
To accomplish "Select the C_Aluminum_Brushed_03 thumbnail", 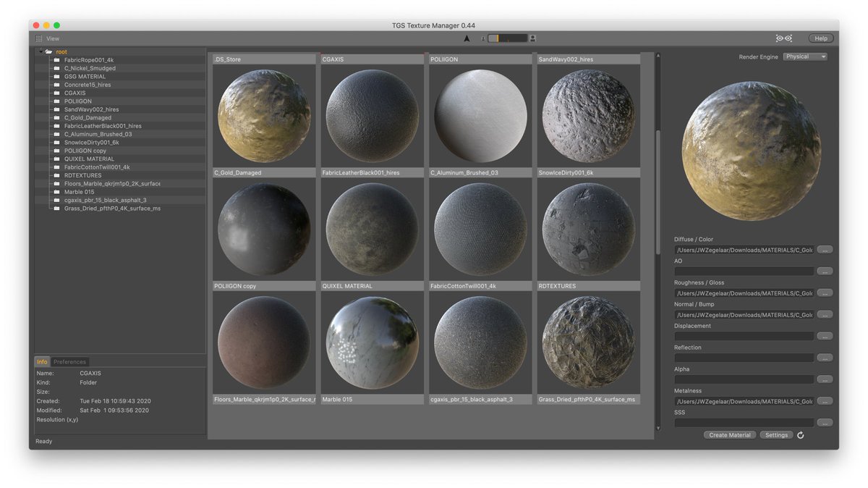I will point(480,229).
